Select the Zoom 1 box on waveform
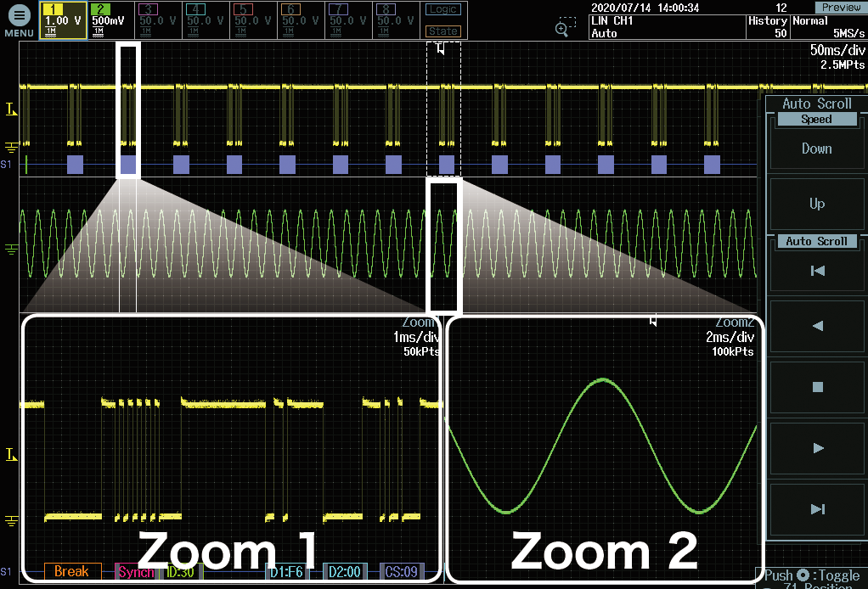 128,110
